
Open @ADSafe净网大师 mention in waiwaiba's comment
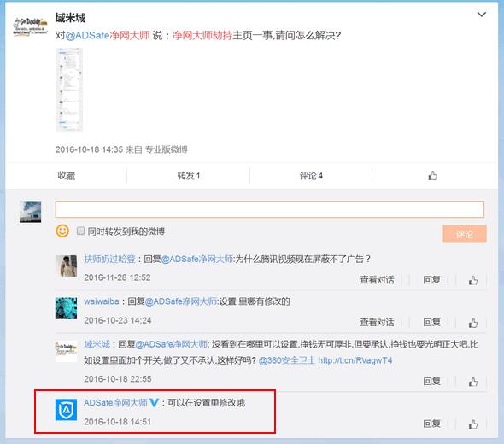tap(181, 301)
